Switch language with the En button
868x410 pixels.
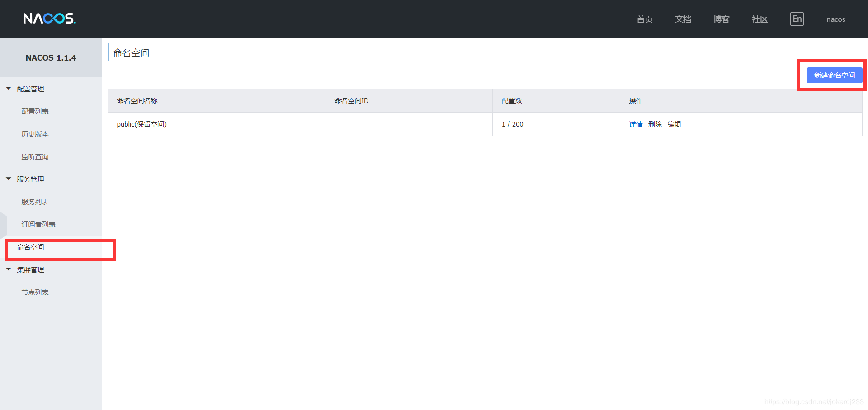point(797,19)
